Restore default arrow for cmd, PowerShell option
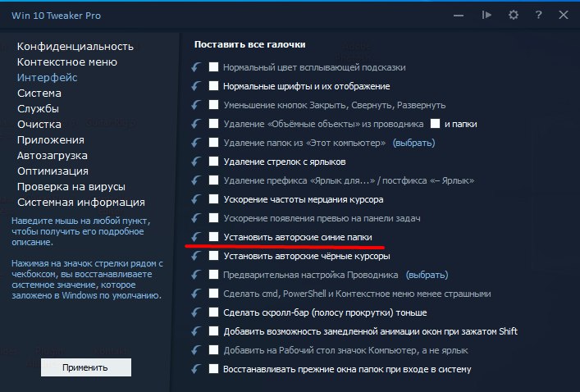 (196, 294)
